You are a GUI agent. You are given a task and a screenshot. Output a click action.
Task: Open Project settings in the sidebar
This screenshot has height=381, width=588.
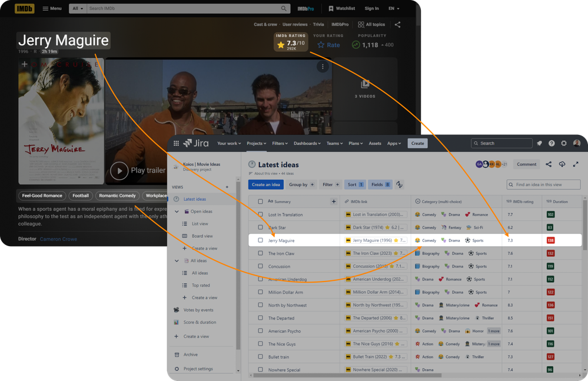point(198,369)
